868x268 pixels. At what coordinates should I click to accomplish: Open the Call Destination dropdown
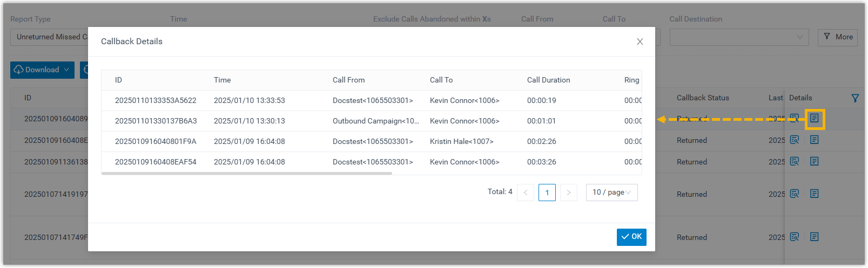[738, 37]
